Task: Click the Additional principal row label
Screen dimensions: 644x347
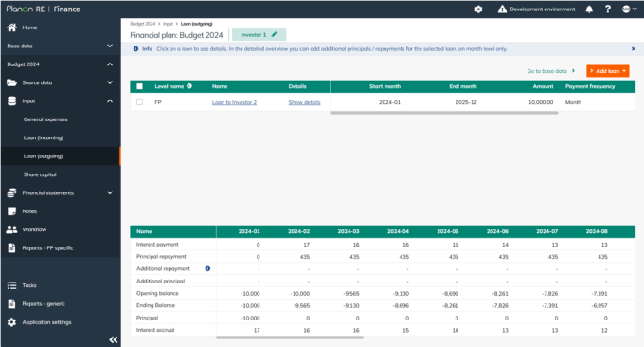Action: (x=161, y=281)
